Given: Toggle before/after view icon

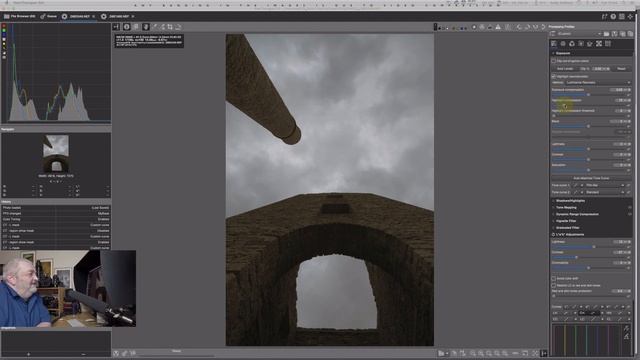Looking at the screenshot, I should coord(136,27).
